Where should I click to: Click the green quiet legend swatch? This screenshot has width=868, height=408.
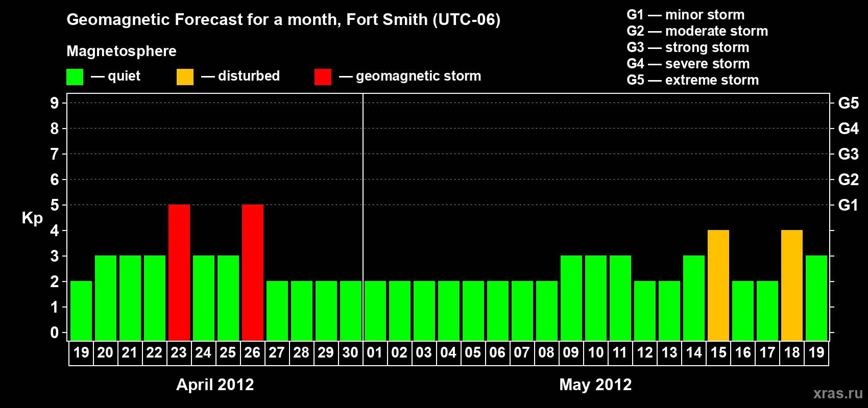point(75,77)
